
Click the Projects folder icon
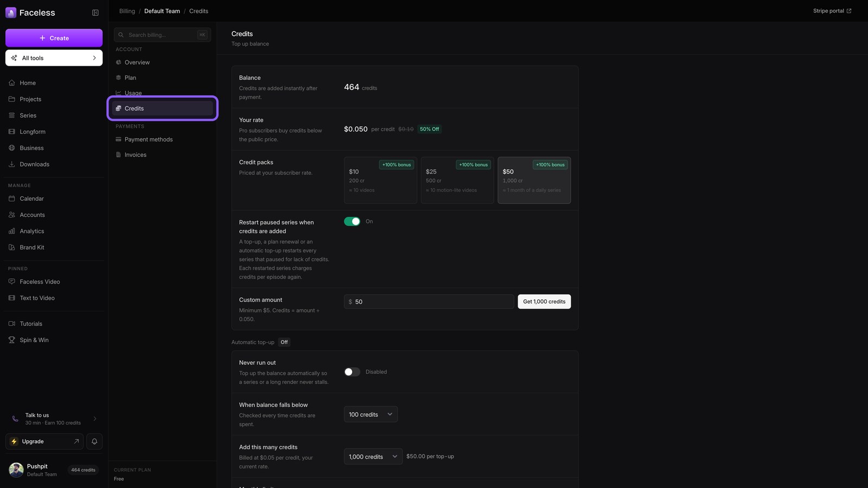[x=12, y=99]
